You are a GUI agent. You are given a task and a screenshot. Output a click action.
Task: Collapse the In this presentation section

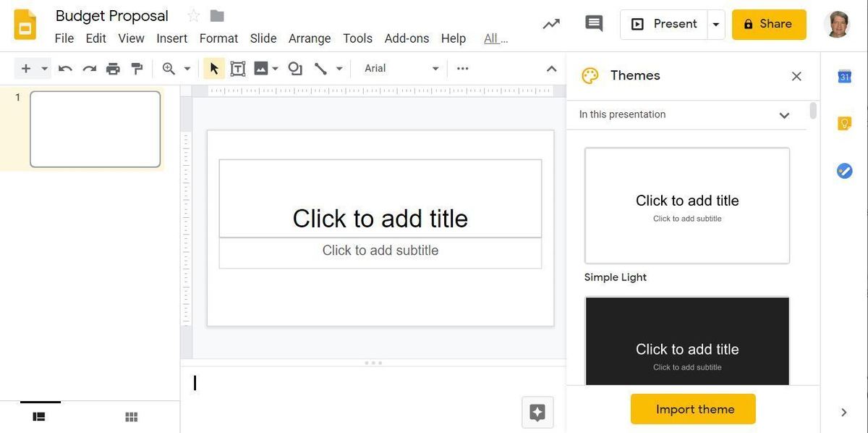pos(784,115)
